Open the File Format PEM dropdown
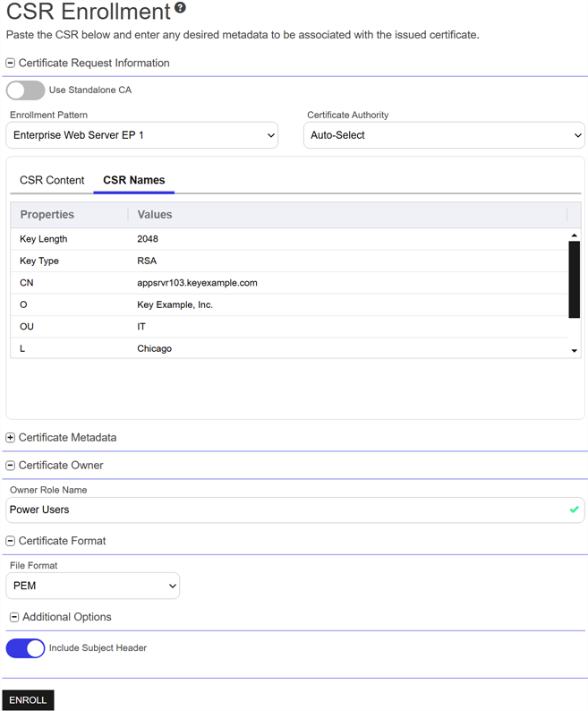Screen dimensions: 588x711 [x=93, y=586]
